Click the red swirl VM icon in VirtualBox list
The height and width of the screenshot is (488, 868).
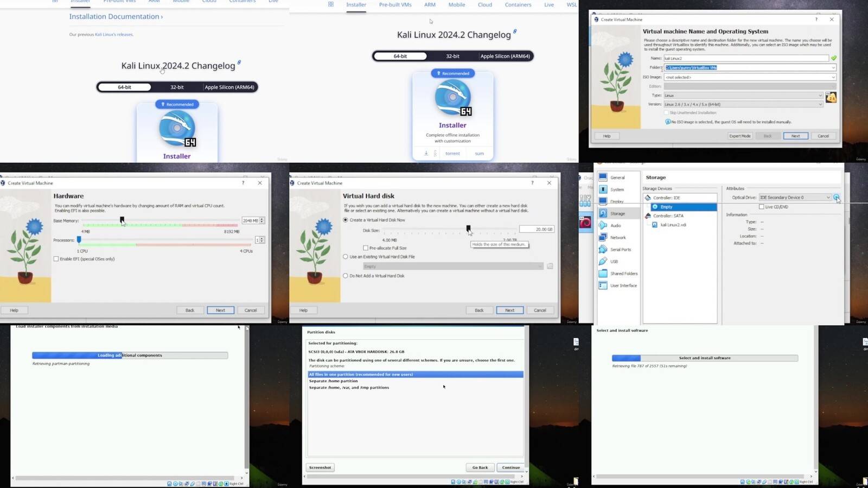coord(585,223)
